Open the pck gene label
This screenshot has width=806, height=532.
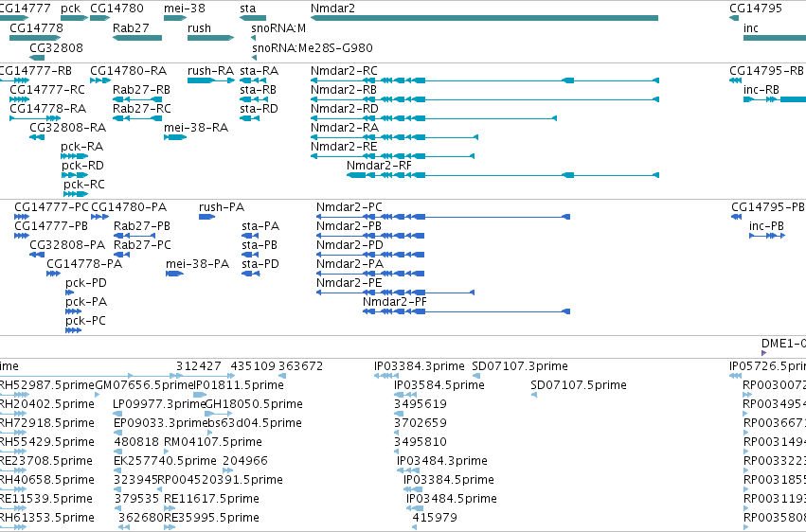tap(70, 9)
